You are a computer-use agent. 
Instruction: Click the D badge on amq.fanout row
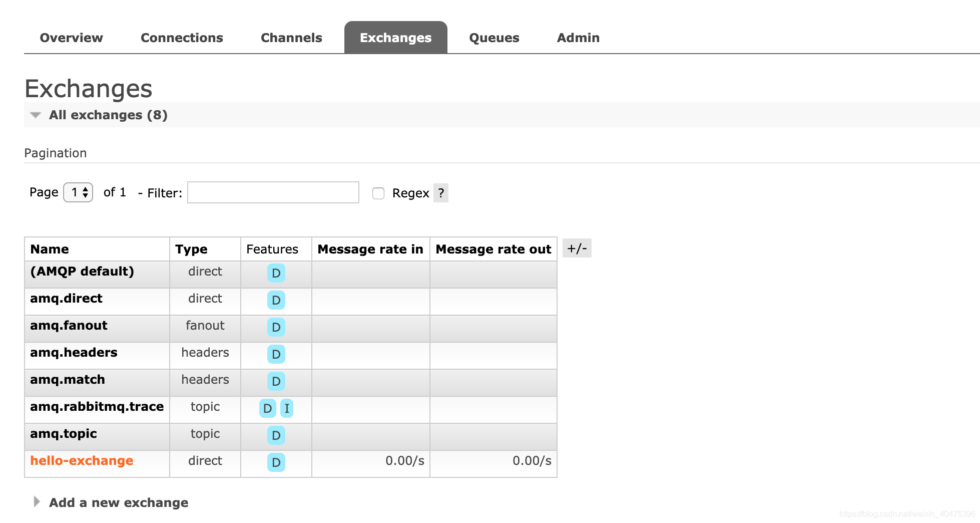tap(276, 327)
